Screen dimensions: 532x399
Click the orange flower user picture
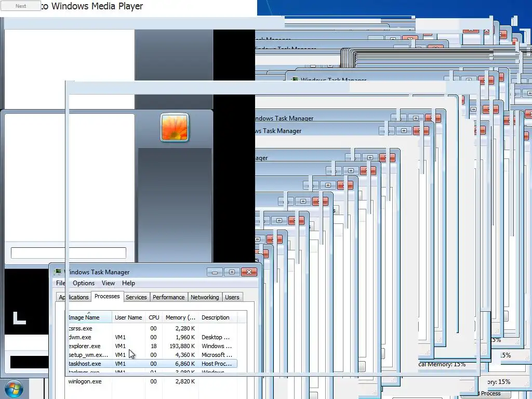[175, 128]
